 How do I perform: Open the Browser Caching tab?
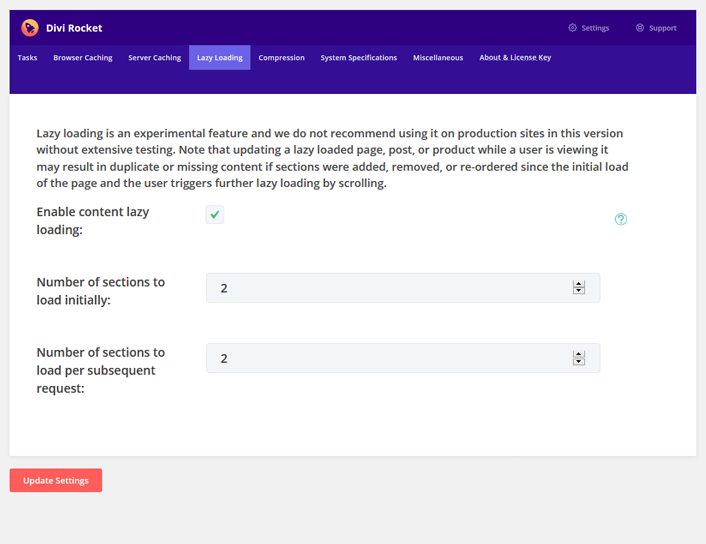pos(83,58)
